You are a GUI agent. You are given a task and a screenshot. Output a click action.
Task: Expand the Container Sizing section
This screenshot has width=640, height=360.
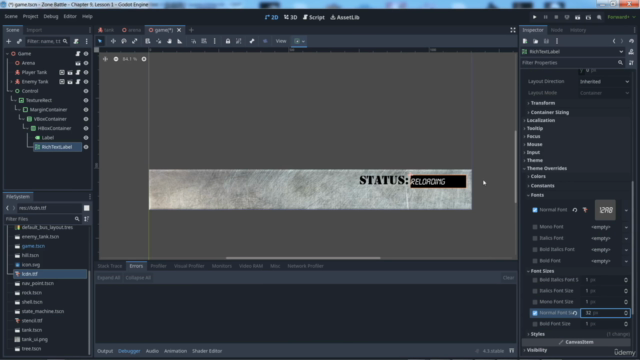[549, 112]
